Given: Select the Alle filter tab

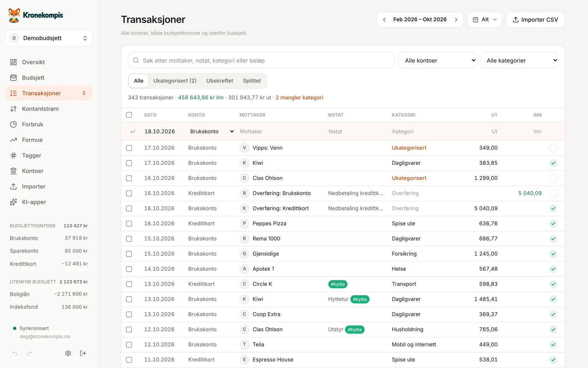Looking at the screenshot, I should point(139,81).
